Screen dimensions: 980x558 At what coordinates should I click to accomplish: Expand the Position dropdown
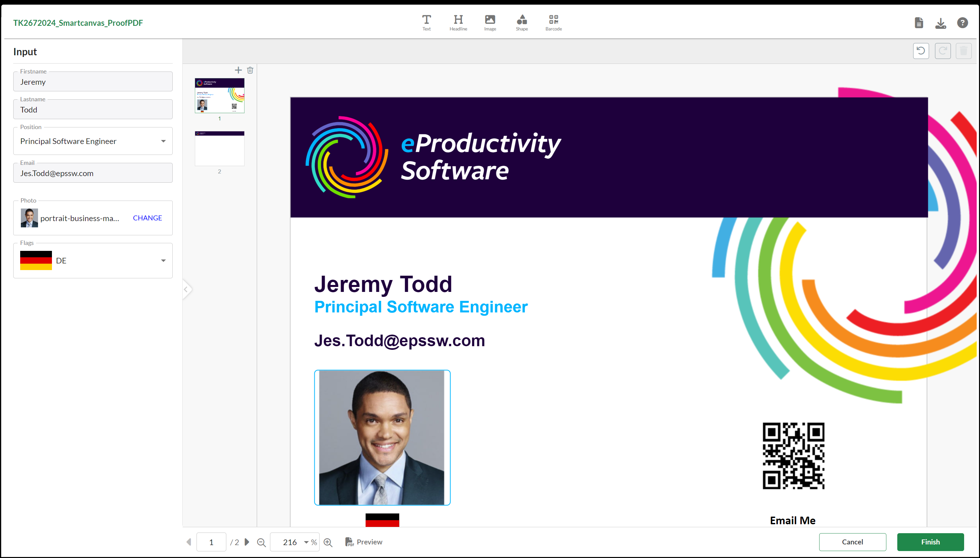[163, 141]
